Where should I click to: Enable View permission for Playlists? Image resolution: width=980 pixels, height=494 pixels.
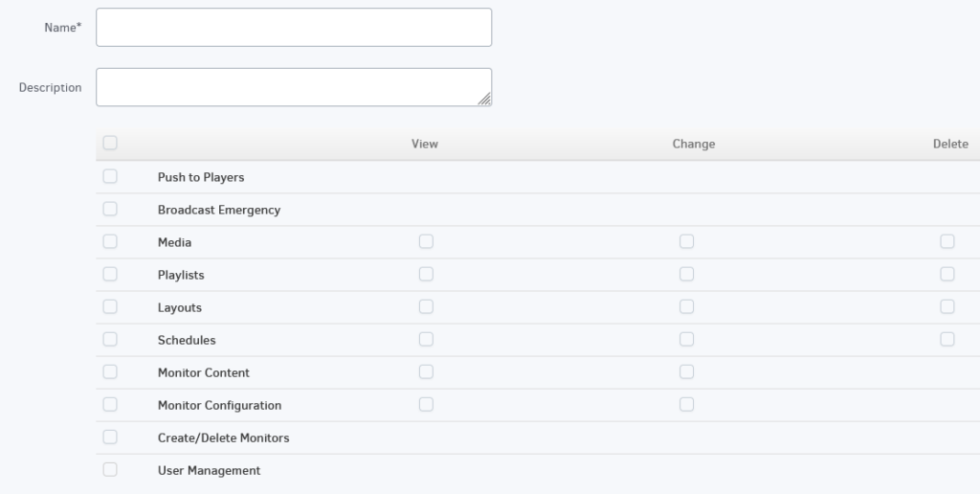click(426, 274)
